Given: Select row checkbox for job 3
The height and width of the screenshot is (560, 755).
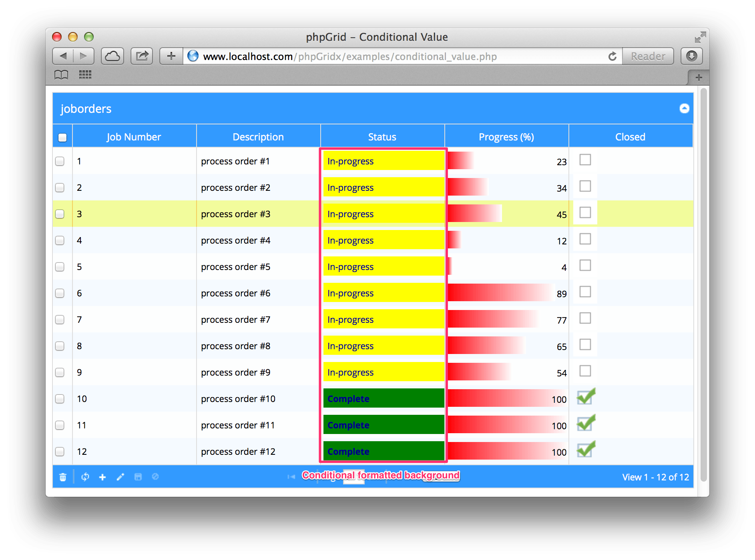Looking at the screenshot, I should tap(60, 214).
